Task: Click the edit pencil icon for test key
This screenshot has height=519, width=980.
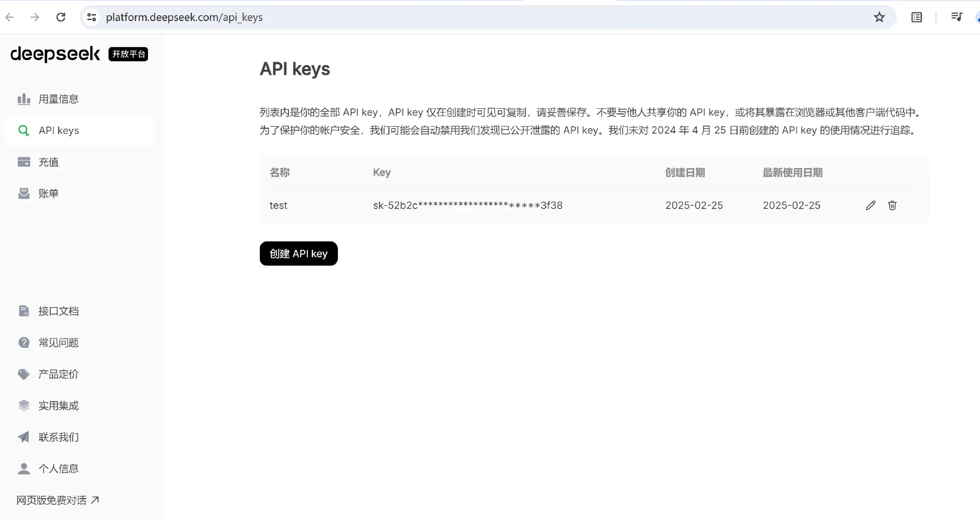Action: (871, 205)
